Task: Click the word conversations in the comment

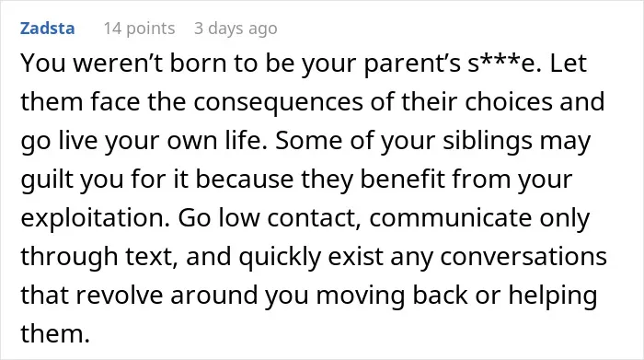Action: [x=523, y=257]
